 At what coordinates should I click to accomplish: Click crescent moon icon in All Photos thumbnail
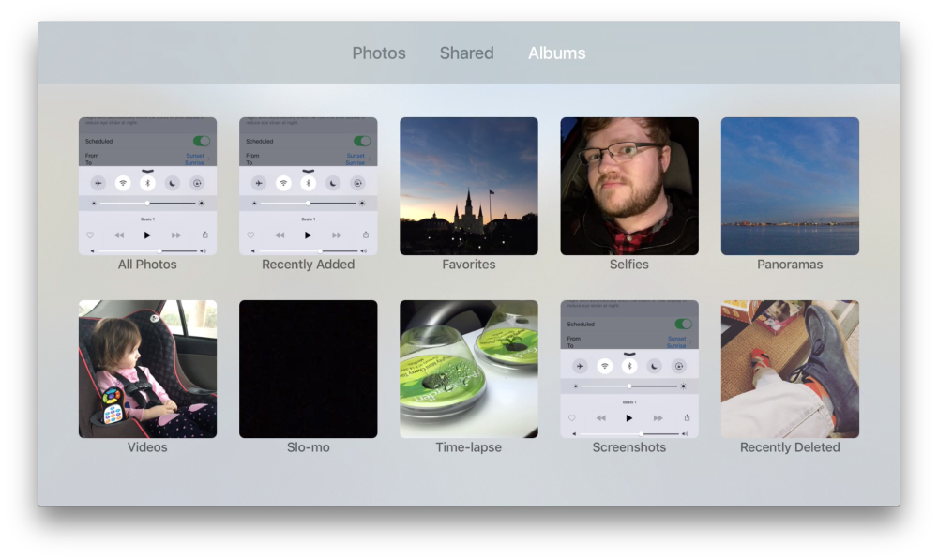(x=173, y=183)
